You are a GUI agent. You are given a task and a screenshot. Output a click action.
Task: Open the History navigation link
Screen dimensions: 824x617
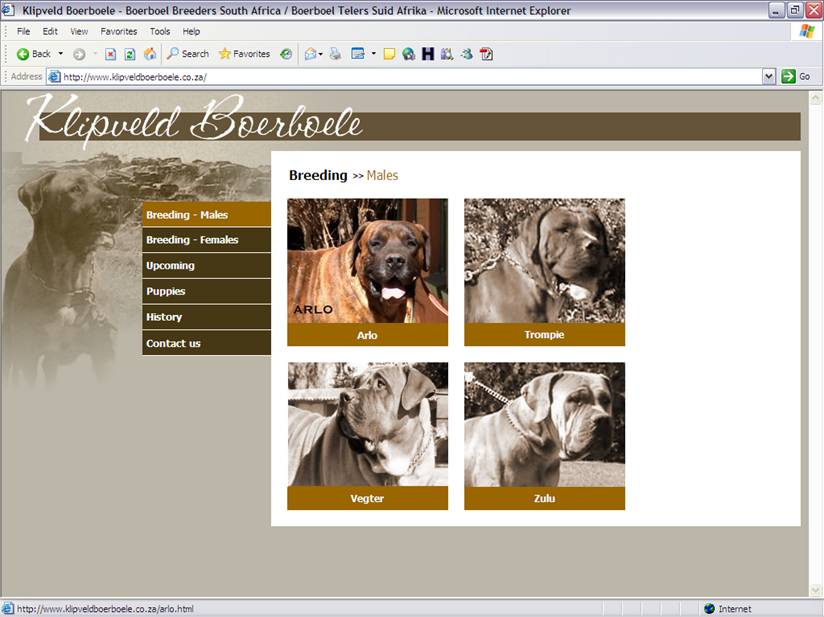pyautogui.click(x=206, y=317)
